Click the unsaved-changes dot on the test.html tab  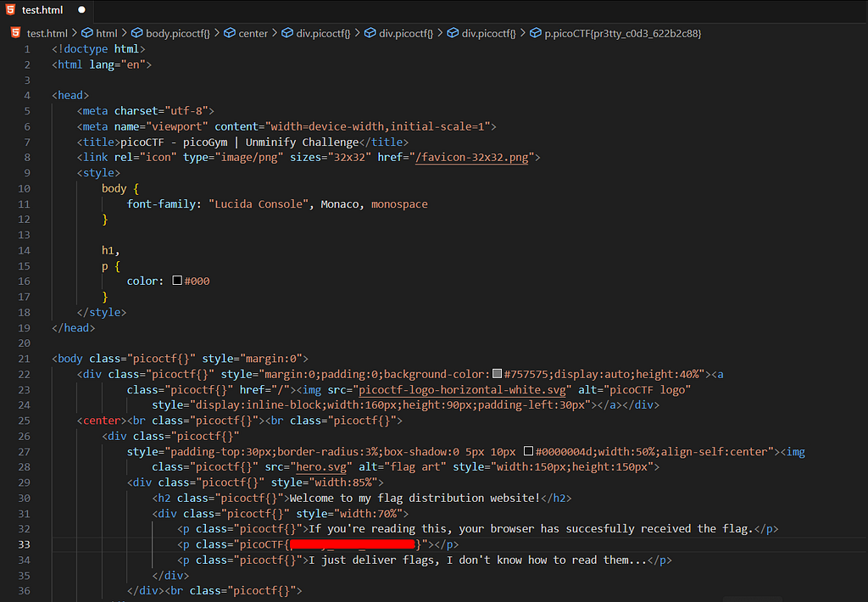coord(82,10)
